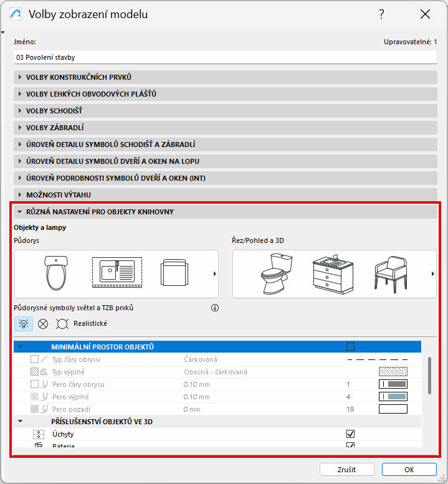Screen dimensions: 448x484
Task: Expand Úroveň detailu symbolů dveří a oken na LOPU
Action: coord(226,161)
